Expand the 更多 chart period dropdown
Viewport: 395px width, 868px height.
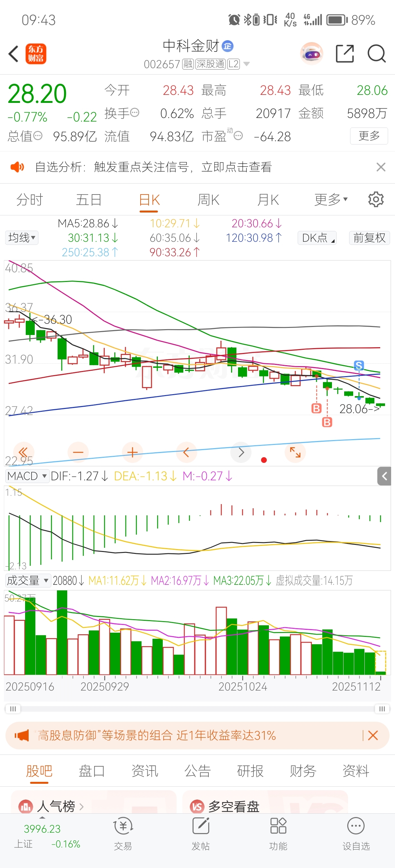point(331,200)
